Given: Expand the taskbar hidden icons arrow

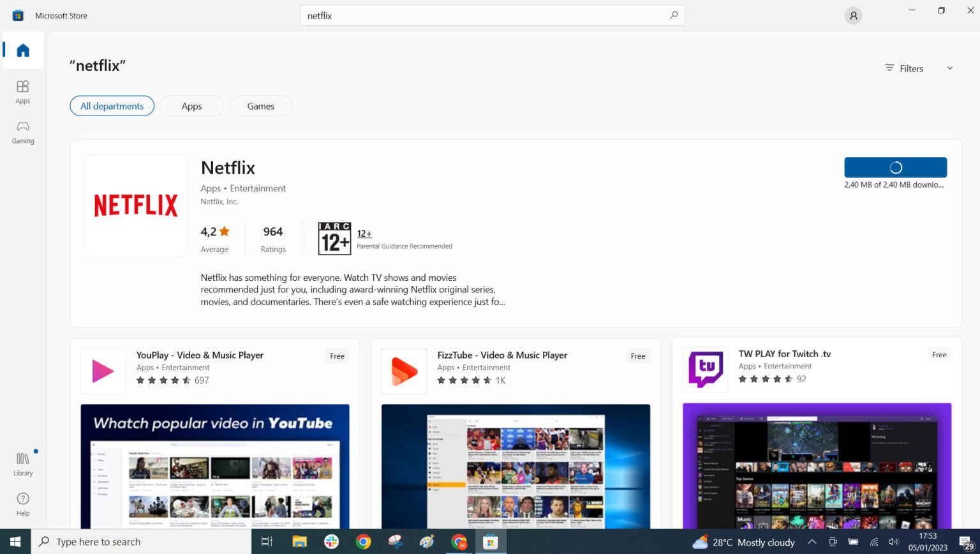Looking at the screenshot, I should [x=812, y=542].
